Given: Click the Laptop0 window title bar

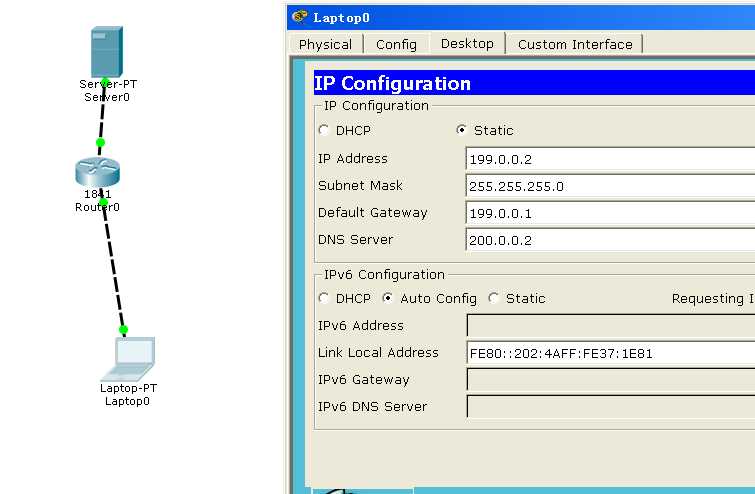Looking at the screenshot, I should (x=521, y=18).
